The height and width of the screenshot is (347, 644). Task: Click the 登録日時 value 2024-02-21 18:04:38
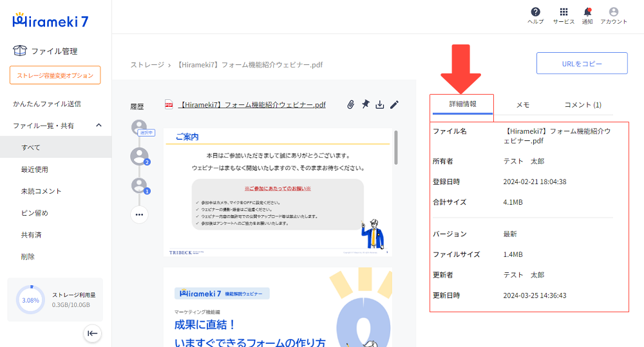tap(535, 182)
